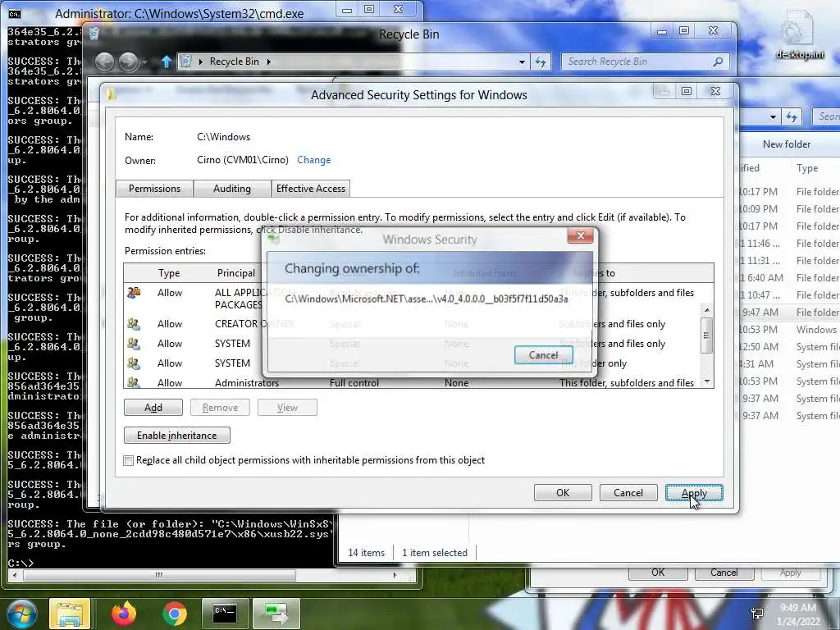The image size is (840, 630).
Task: Expand the Recycle Bin breadcrumb arrow
Action: 269,62
